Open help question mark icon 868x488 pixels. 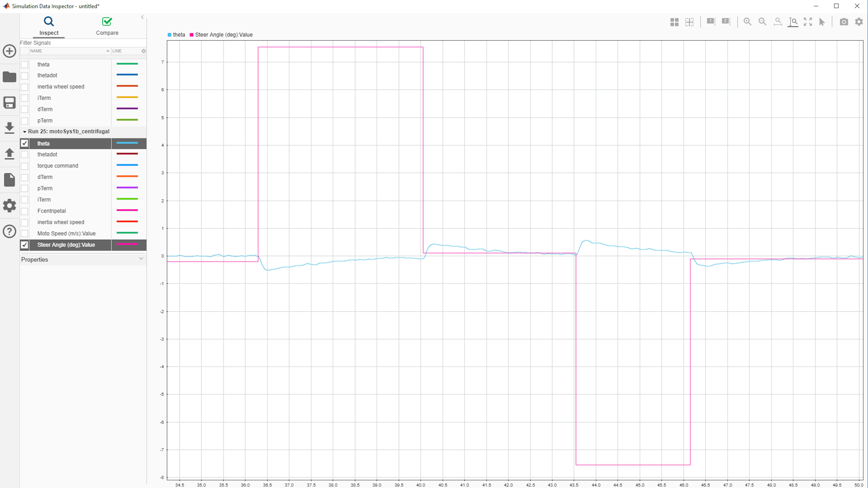9,231
